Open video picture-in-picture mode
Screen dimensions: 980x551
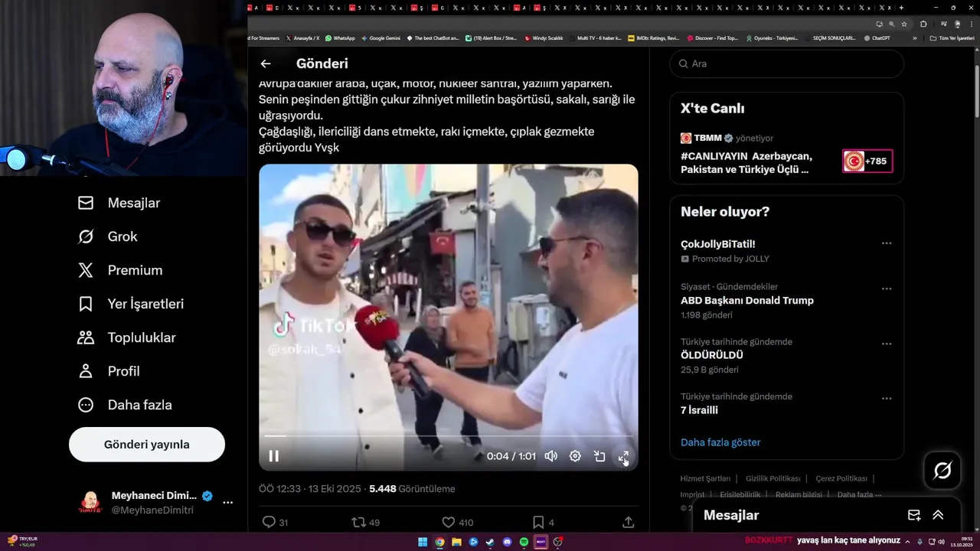(x=599, y=456)
